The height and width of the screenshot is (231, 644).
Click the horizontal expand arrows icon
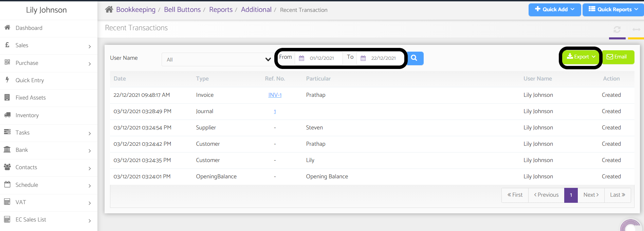coord(636,30)
